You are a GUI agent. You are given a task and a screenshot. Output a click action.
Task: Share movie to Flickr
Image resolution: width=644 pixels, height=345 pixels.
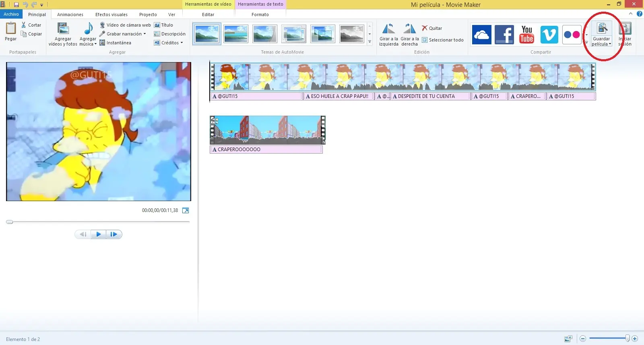pos(572,35)
